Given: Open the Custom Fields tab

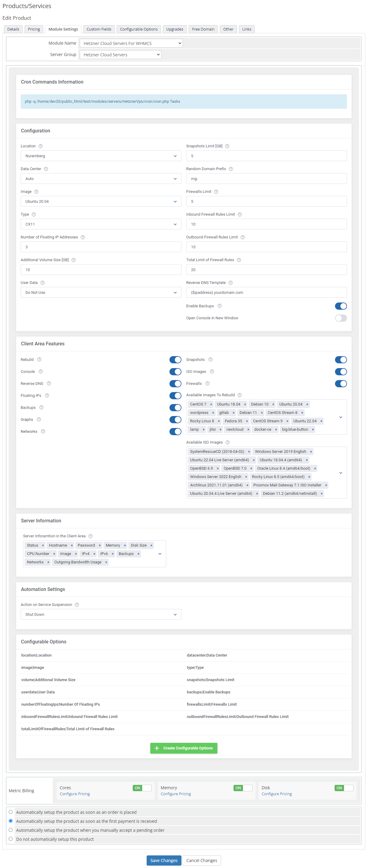Looking at the screenshot, I should (99, 29).
